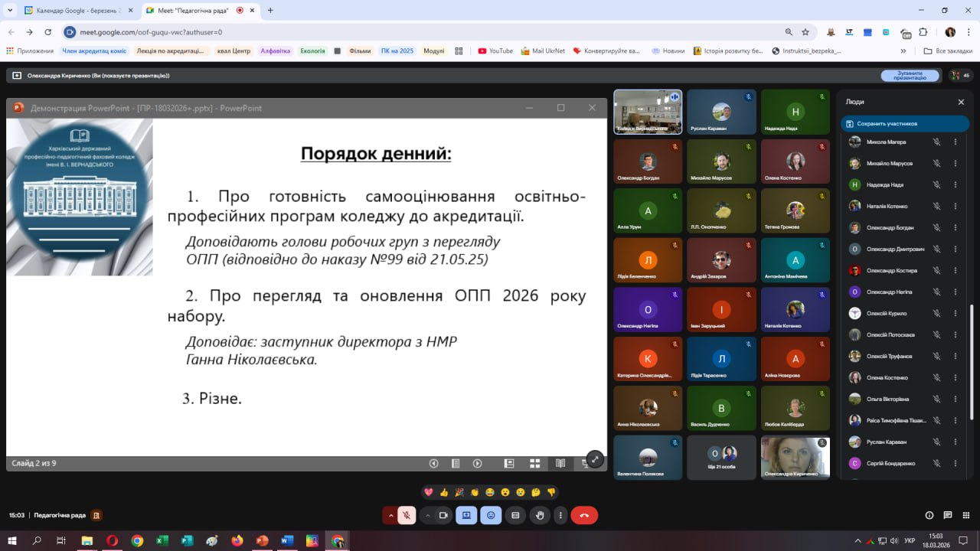Go to next slide in PowerPoint
Screen dimensions: 980x551
(x=477, y=463)
